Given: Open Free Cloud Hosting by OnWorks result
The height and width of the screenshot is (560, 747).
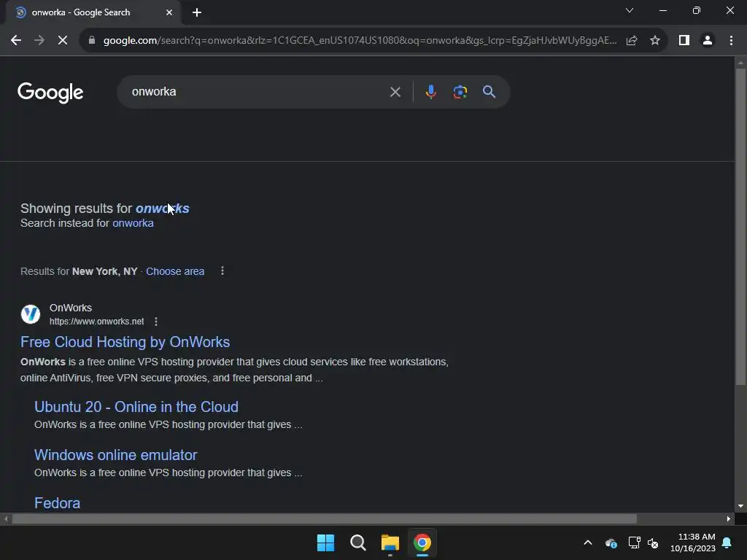Looking at the screenshot, I should pos(125,342).
